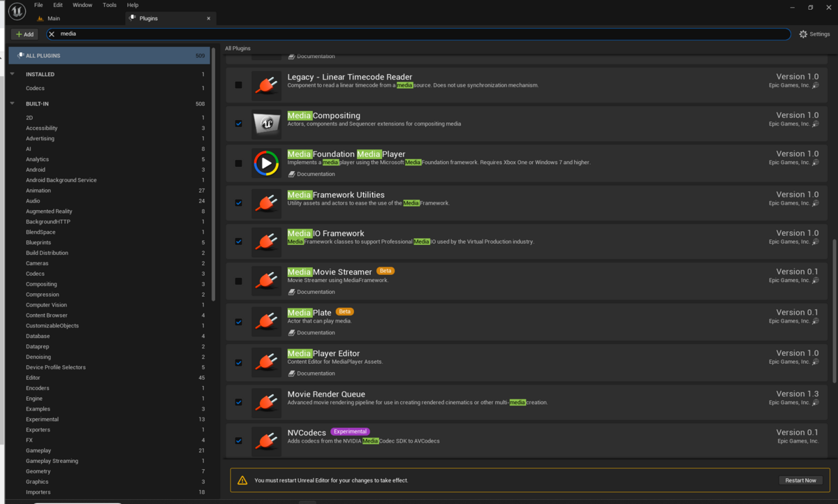Click vendor link icon beside Media Movie Streamer
The height and width of the screenshot is (504, 838).
click(815, 280)
